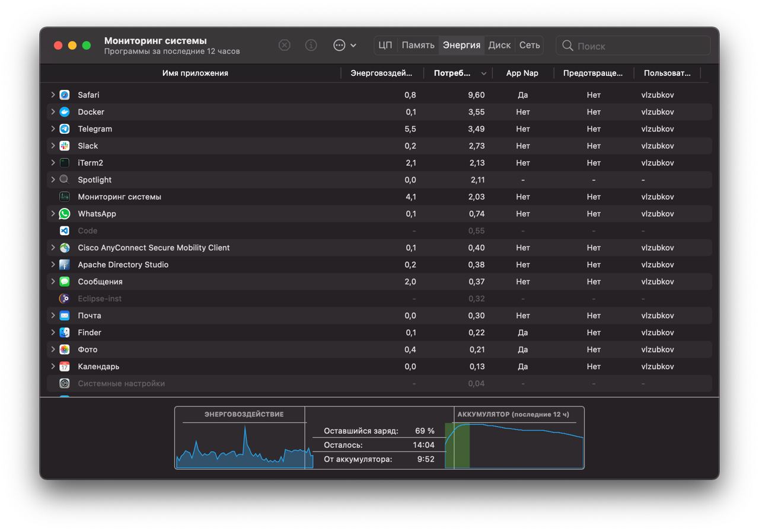Open the Диск tab
The width and height of the screenshot is (759, 532).
[x=499, y=45]
